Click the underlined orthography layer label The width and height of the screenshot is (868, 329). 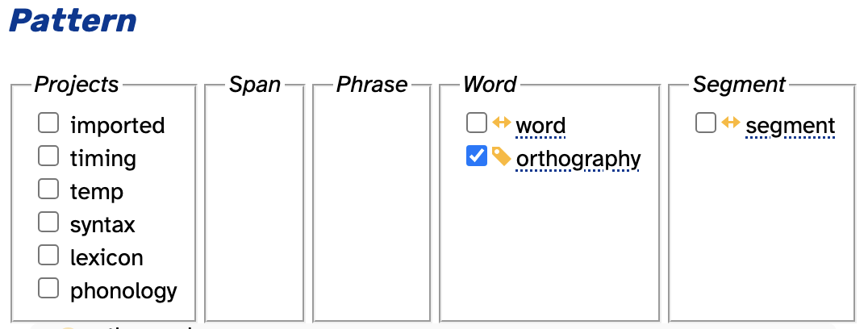pos(578,159)
